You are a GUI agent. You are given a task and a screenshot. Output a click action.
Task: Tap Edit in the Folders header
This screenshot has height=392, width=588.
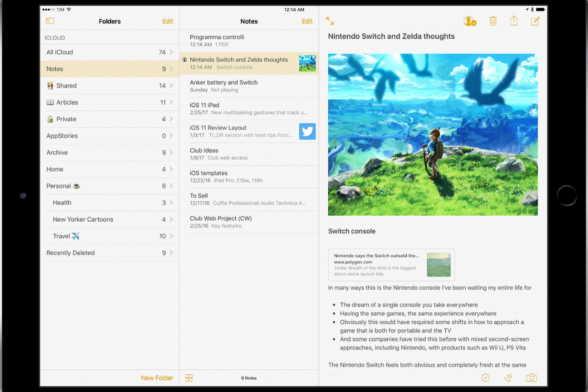(x=168, y=21)
